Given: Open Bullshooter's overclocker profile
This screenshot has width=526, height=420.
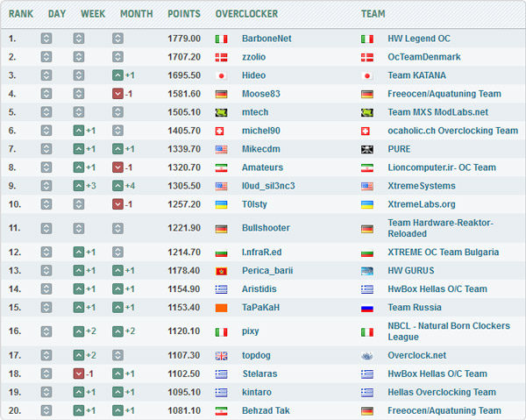Looking at the screenshot, I should 266,228.
